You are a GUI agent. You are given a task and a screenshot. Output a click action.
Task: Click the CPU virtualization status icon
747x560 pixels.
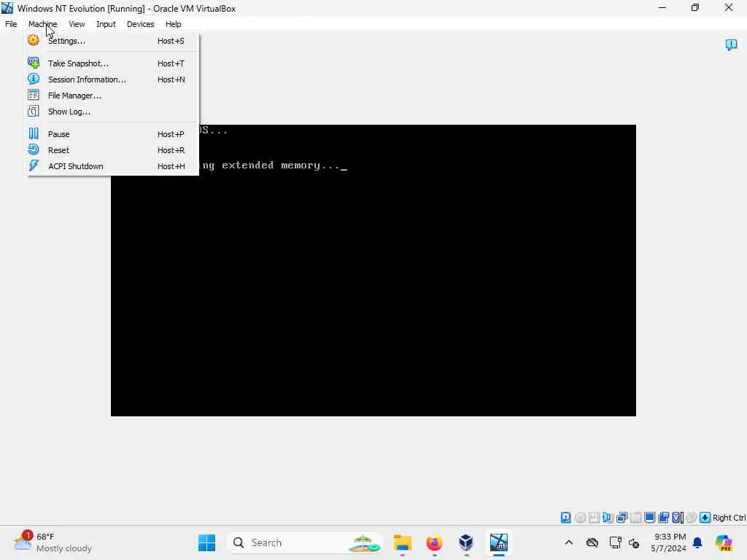678,518
